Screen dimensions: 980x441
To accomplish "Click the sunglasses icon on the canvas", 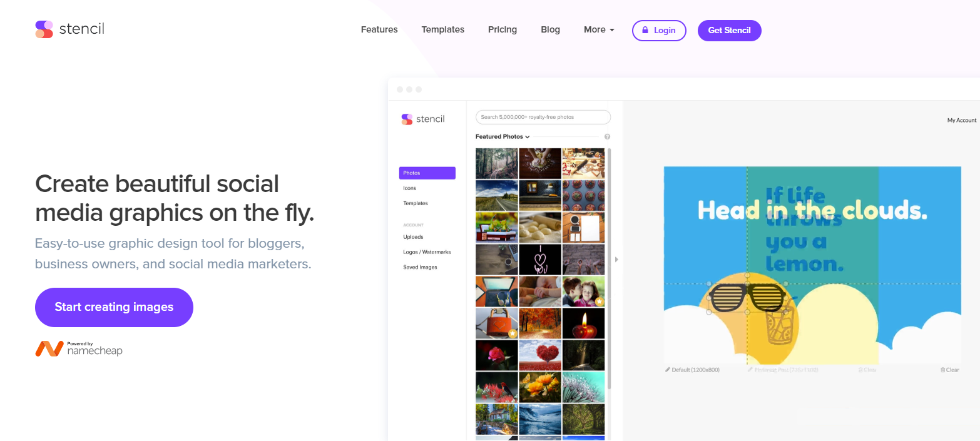I will 747,297.
